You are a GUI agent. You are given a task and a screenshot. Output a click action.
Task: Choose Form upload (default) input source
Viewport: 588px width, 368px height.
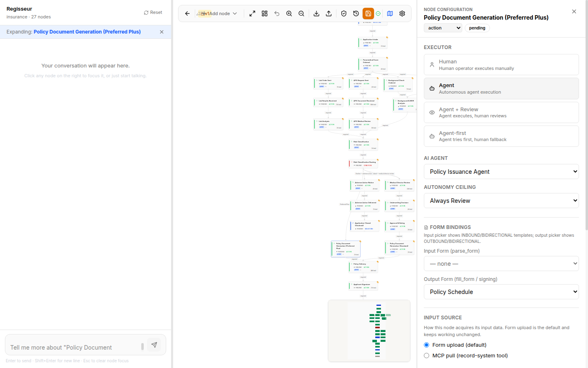[427, 345]
